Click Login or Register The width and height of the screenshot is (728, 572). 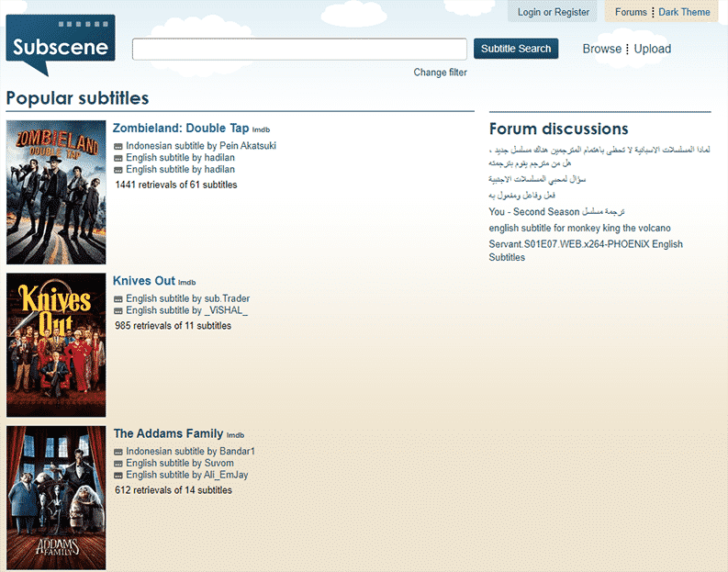click(x=553, y=12)
